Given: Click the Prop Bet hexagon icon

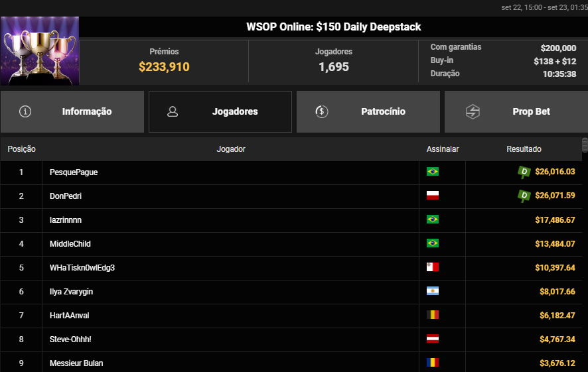Looking at the screenshot, I should 473,111.
